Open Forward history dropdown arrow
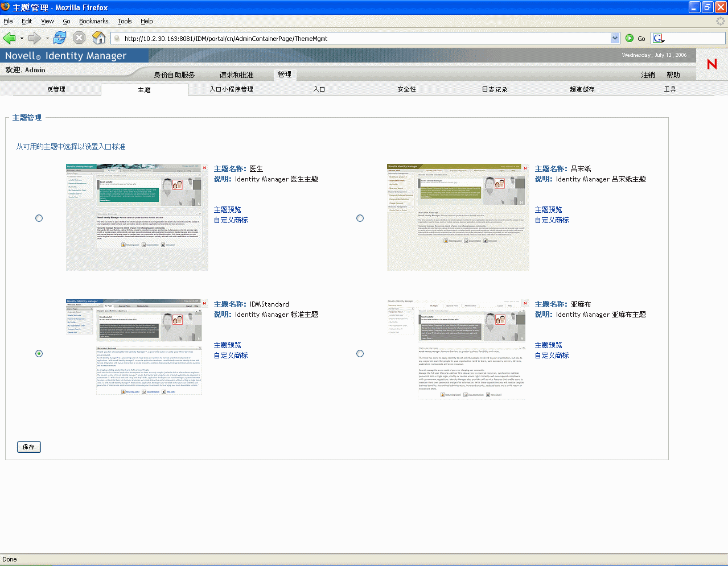728x566 pixels. coord(47,39)
